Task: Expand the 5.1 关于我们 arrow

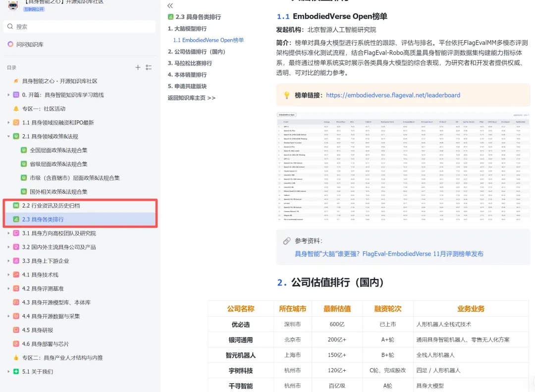Action: point(8,371)
